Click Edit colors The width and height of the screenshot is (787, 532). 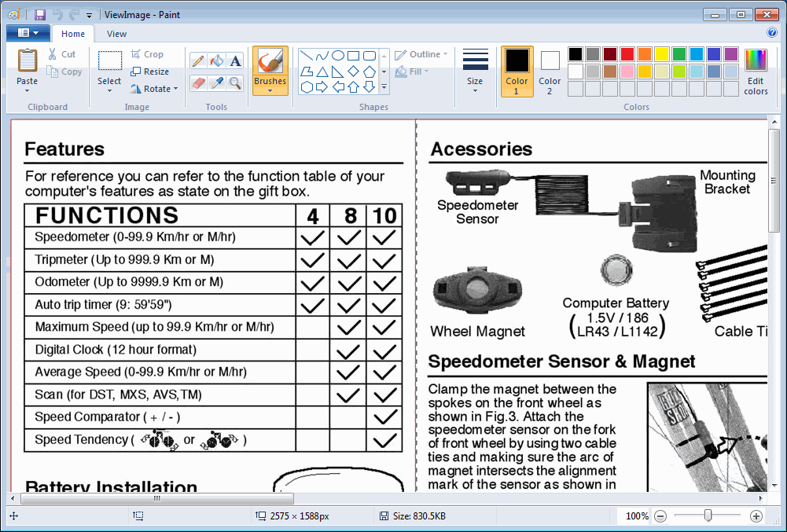coord(755,70)
